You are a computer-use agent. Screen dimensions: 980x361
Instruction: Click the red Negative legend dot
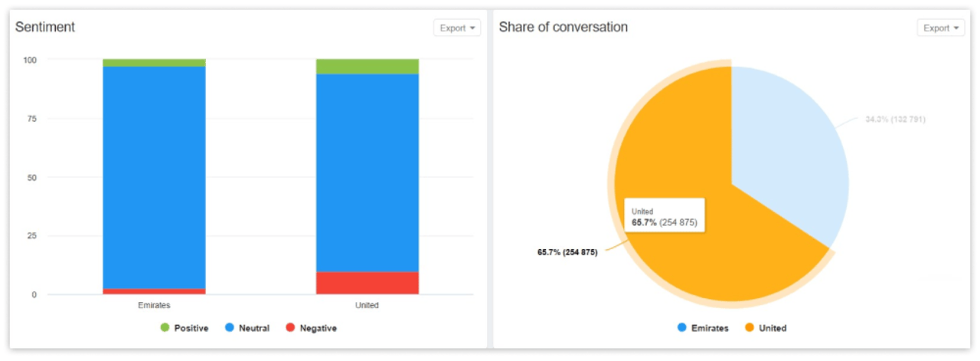[290, 328]
